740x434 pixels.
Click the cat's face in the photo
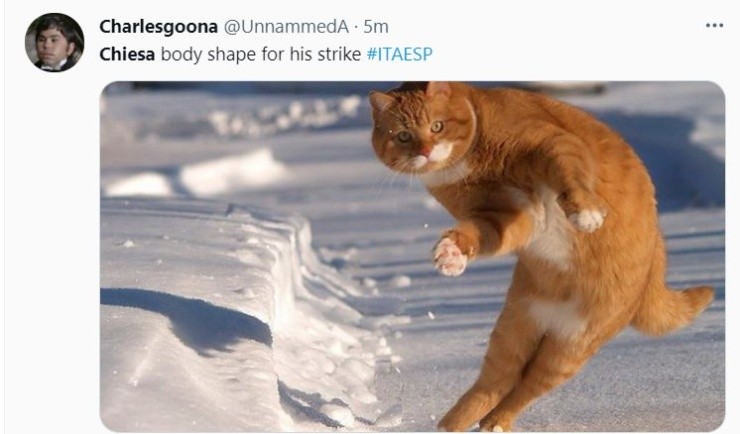pyautogui.click(x=415, y=130)
